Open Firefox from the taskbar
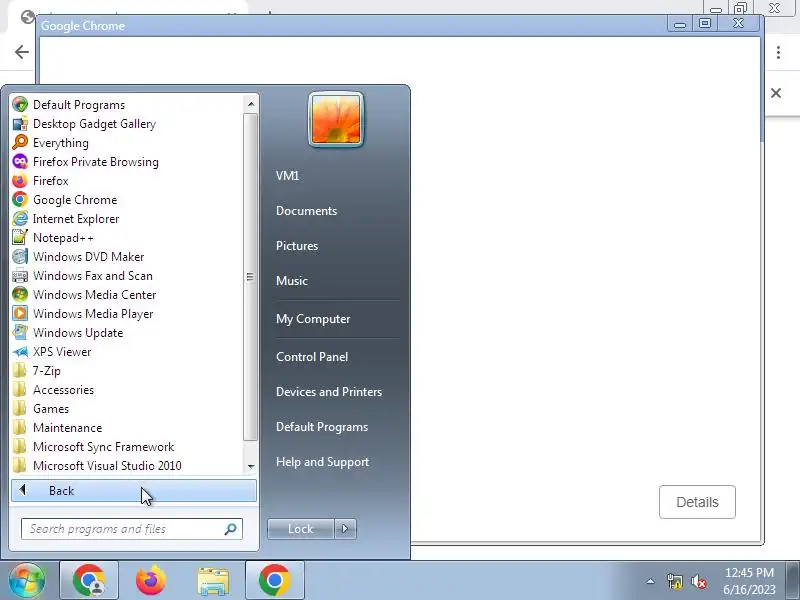 click(151, 580)
